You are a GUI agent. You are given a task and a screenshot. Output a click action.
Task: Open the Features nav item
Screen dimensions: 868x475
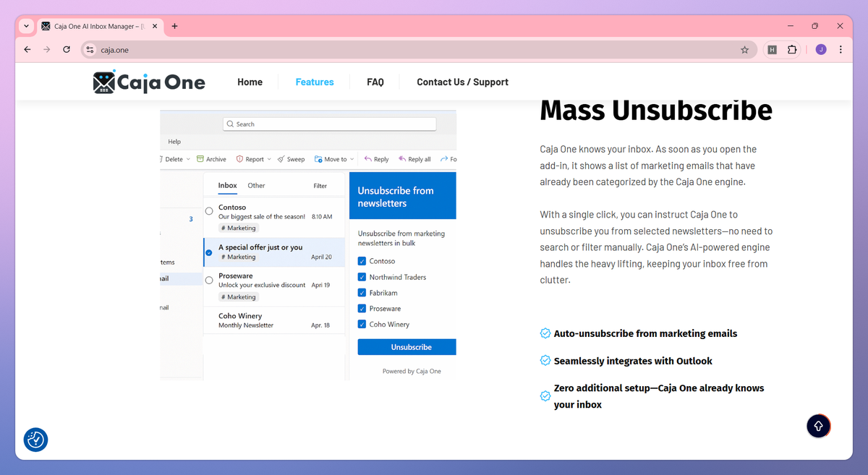315,82
